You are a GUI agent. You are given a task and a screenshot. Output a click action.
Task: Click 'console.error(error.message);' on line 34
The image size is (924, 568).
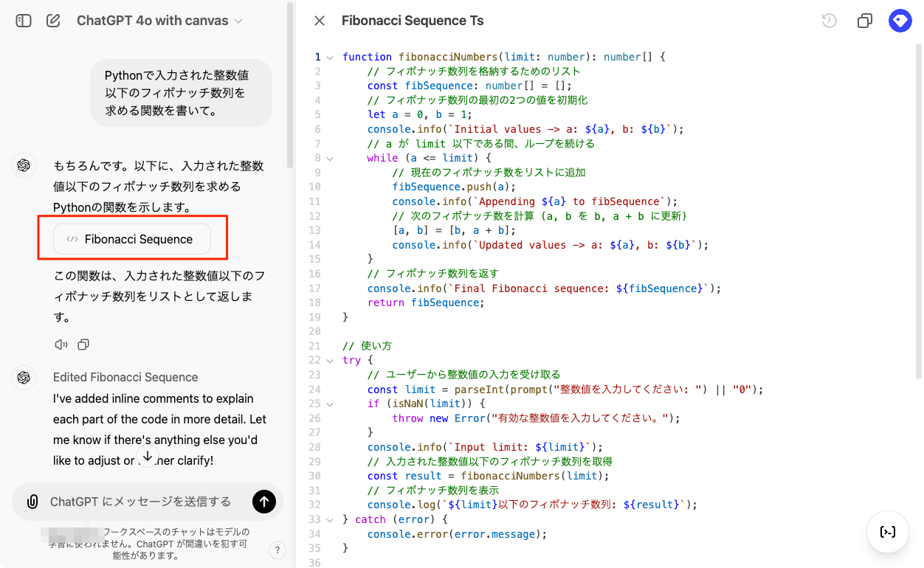[x=458, y=534]
